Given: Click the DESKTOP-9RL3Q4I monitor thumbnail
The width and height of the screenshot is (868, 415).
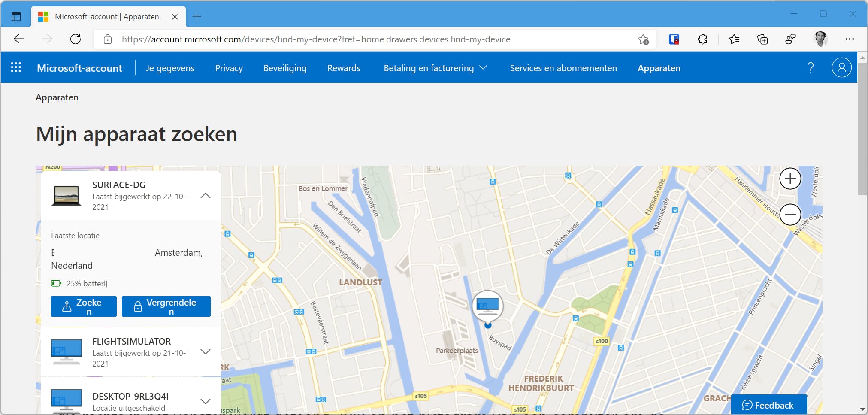Looking at the screenshot, I should click(x=67, y=401).
